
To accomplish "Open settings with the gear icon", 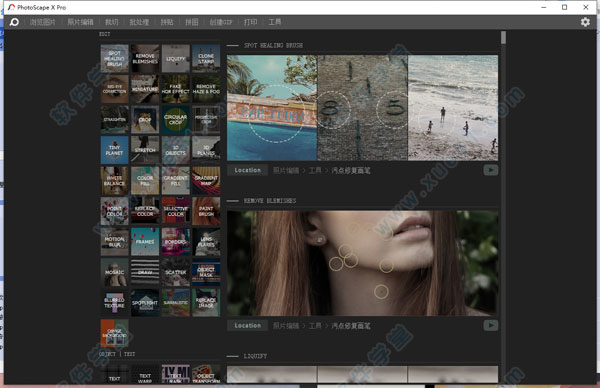I will 585,22.
